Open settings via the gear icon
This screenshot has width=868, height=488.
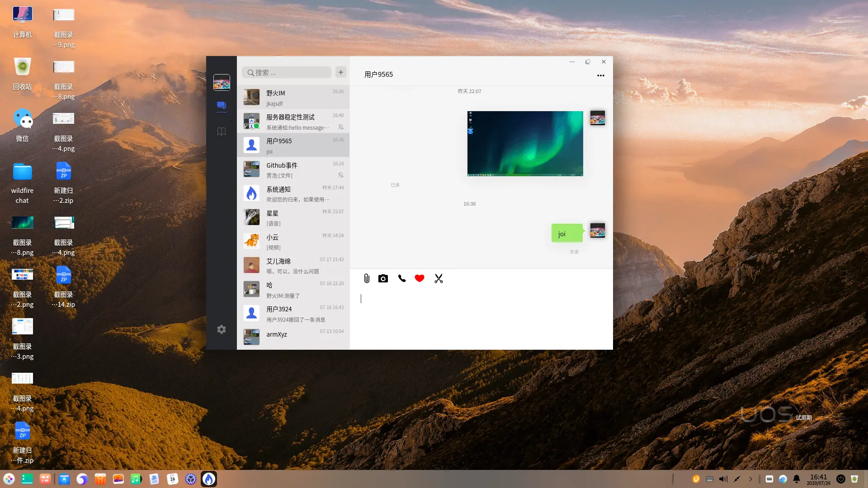221,329
